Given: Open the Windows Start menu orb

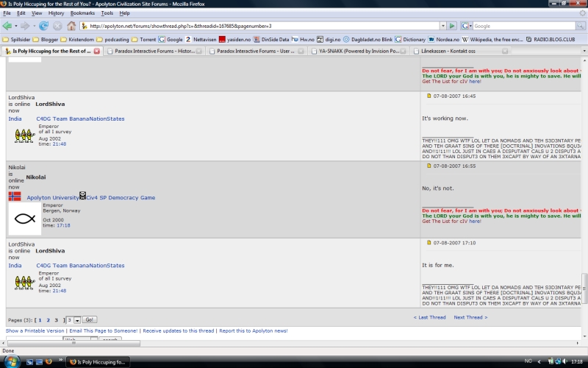Looking at the screenshot, I should (x=11, y=361).
